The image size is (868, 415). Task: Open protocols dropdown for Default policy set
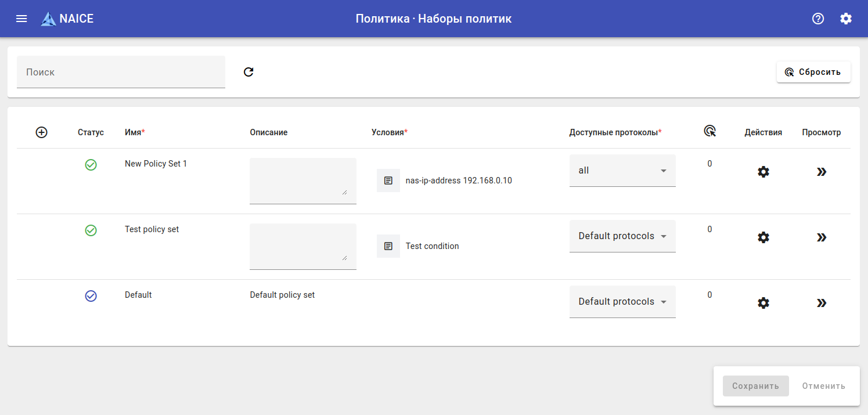(622, 302)
